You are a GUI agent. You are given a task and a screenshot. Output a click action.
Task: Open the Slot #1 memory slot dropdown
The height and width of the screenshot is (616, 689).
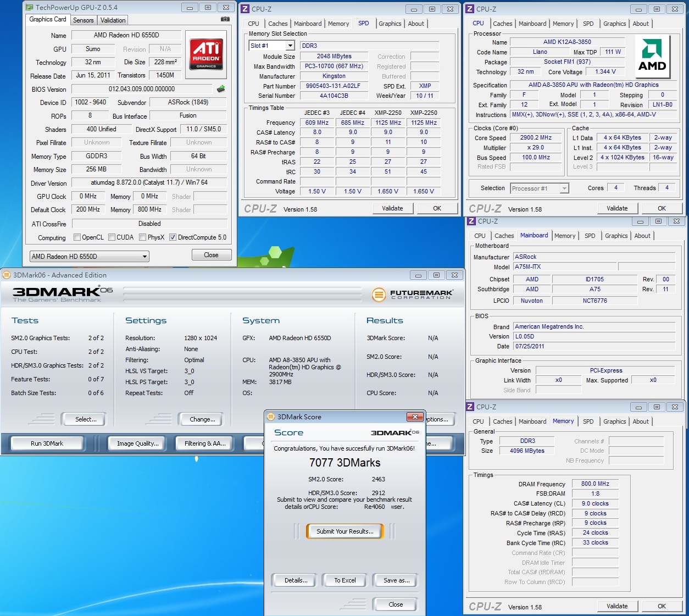pos(272,46)
